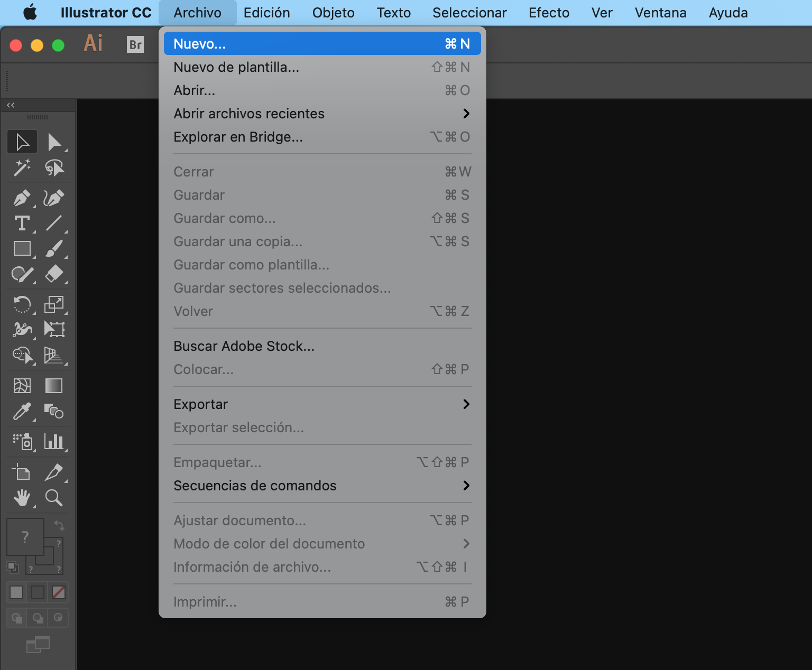Open the Efecto menu
The image size is (812, 670).
click(x=549, y=13)
